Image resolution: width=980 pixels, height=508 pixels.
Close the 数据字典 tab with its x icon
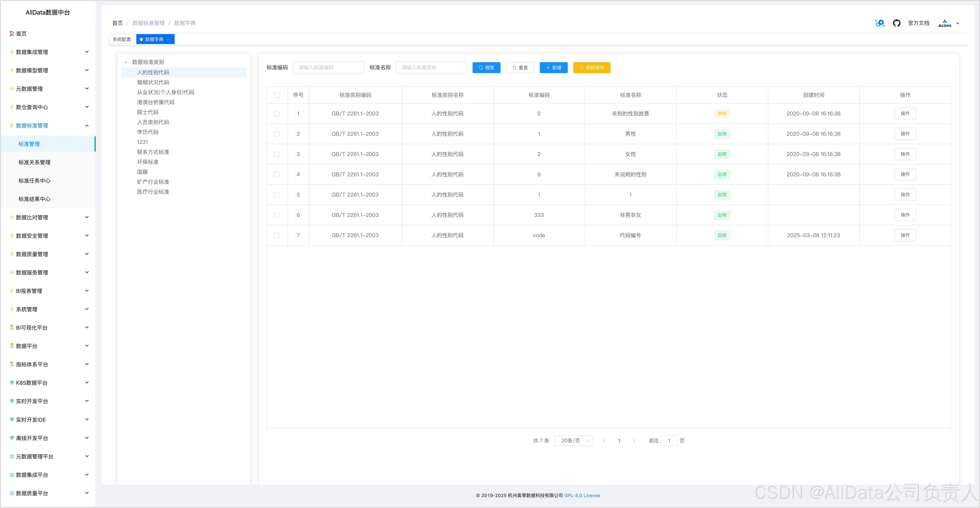[x=168, y=40]
